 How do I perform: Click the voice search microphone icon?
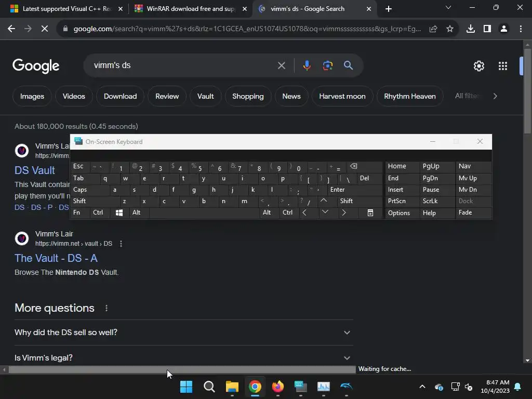click(x=307, y=65)
